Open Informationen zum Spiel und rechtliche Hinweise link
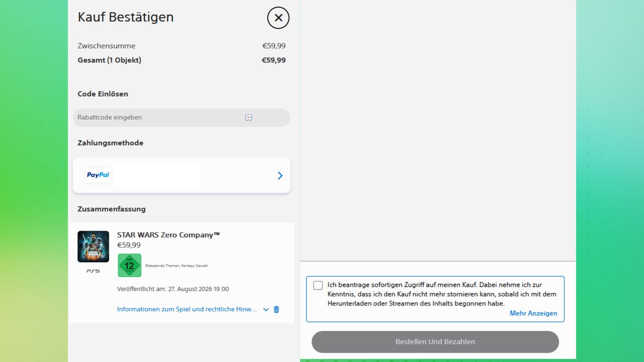Image resolution: width=644 pixels, height=362 pixels. point(187,309)
